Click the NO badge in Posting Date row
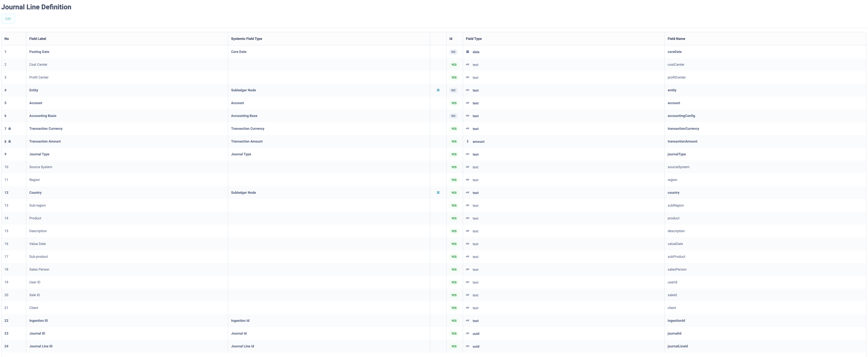The width and height of the screenshot is (868, 357). coord(453,52)
